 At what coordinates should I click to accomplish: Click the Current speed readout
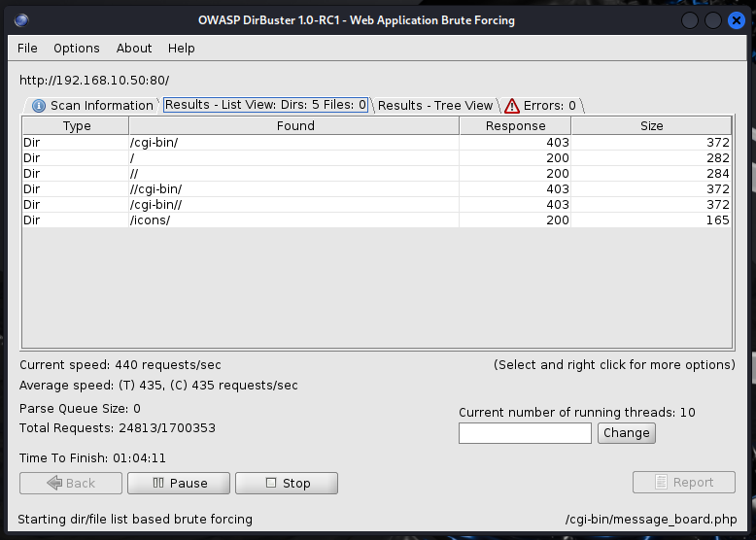point(120,364)
